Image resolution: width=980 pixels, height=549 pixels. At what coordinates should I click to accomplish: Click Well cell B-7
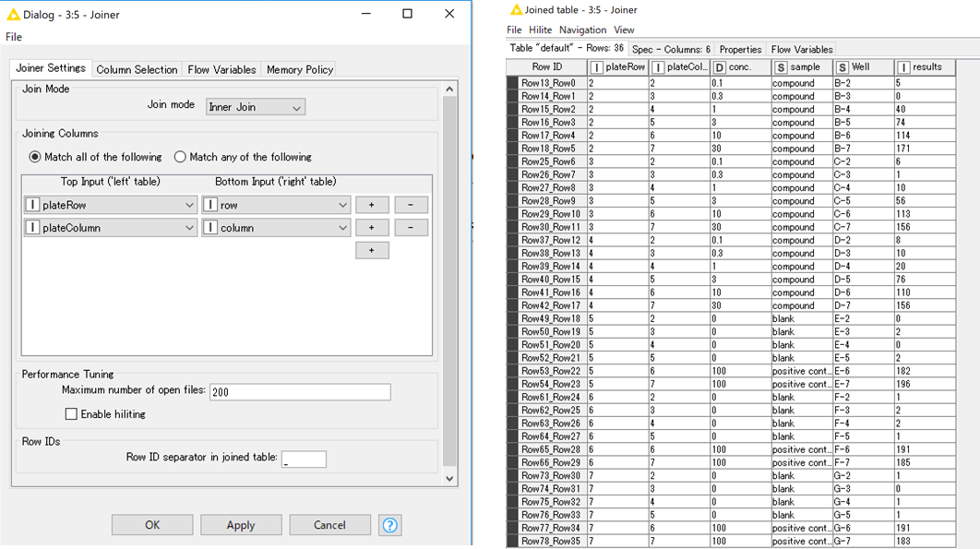coord(863,149)
